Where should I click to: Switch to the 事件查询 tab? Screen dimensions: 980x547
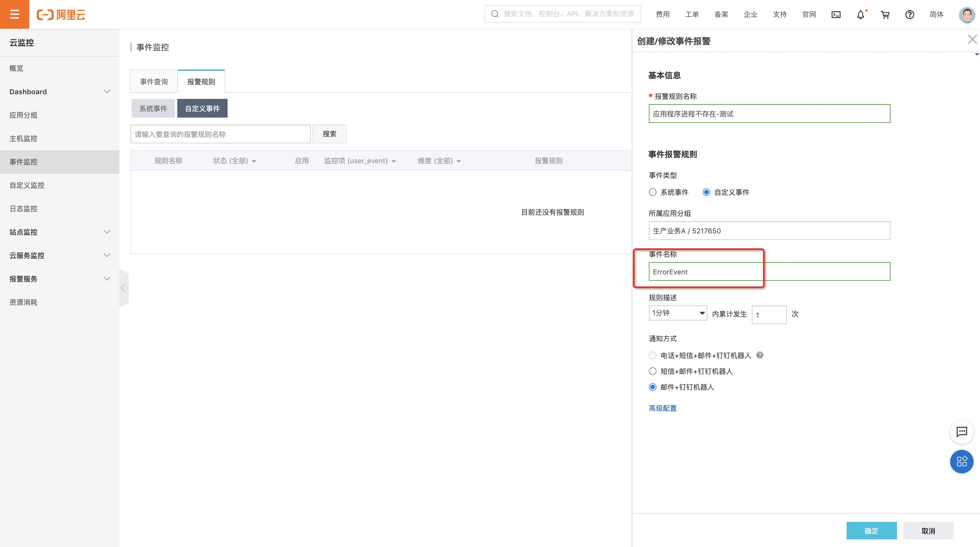tap(154, 81)
